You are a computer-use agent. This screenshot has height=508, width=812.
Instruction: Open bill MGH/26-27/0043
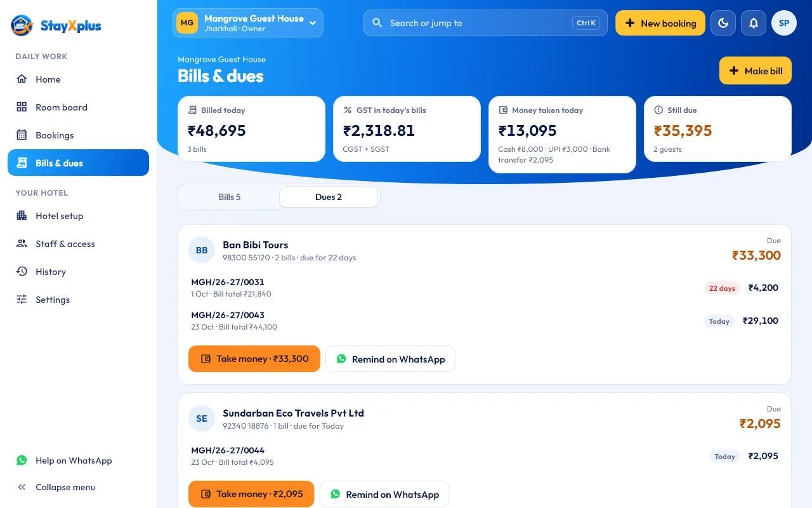(x=485, y=321)
